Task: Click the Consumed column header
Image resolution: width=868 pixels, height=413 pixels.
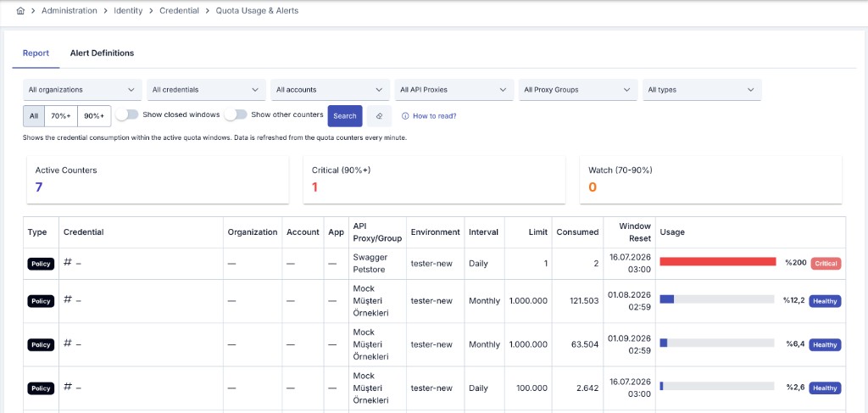Action: tap(577, 232)
